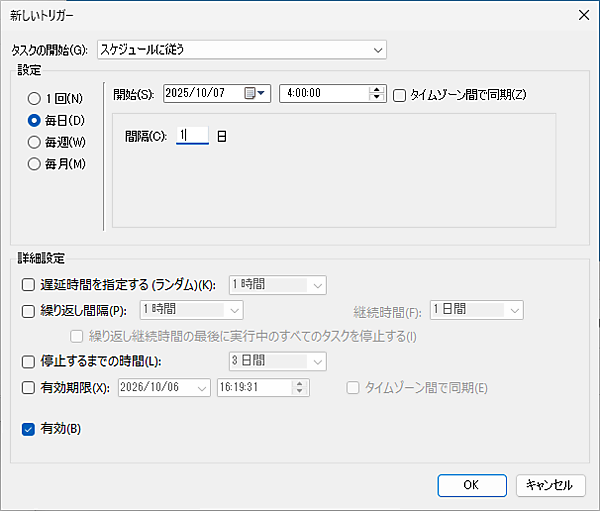
Task: Open the delay time 1 時間 dropdown
Action: (x=278, y=285)
